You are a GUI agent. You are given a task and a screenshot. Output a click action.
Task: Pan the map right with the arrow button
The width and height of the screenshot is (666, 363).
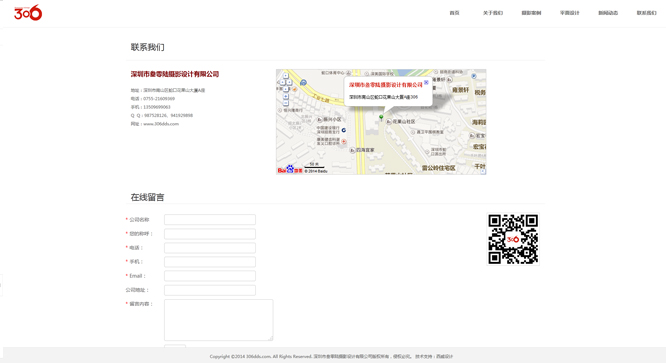click(289, 82)
